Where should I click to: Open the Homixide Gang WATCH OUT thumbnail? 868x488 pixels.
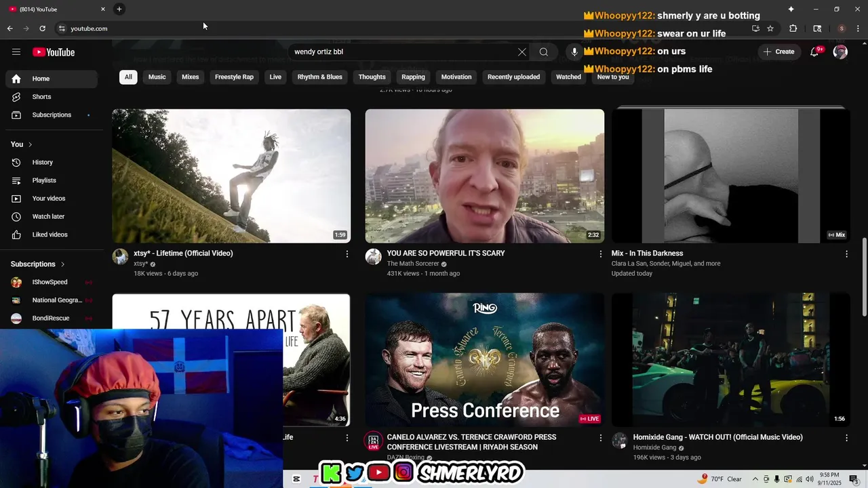click(x=730, y=360)
